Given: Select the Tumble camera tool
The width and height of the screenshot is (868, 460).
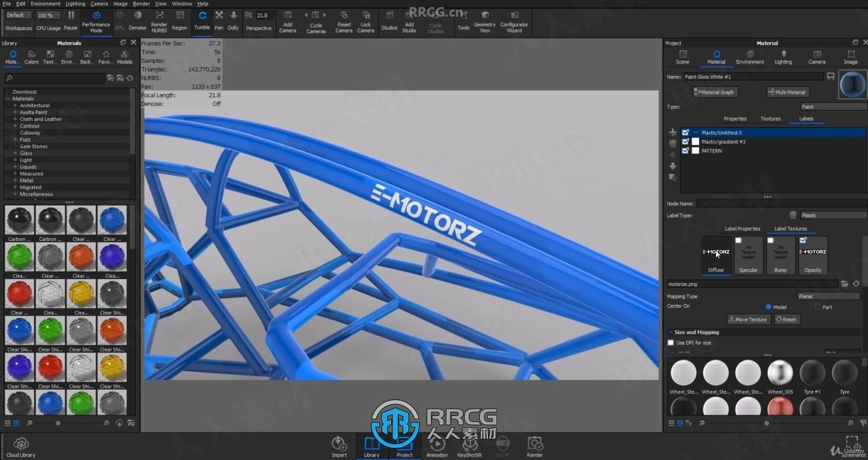Looking at the screenshot, I should 202,20.
